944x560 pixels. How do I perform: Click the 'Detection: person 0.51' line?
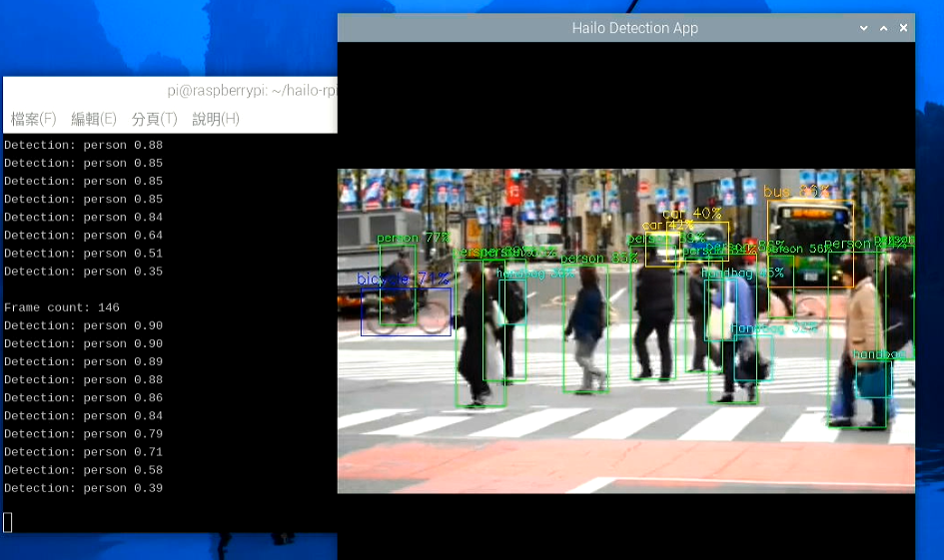coord(84,254)
